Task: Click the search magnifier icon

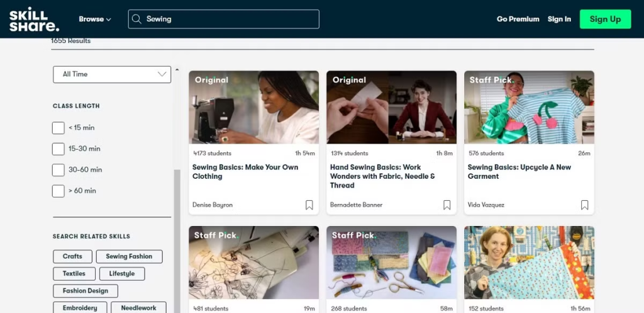Action: point(136,19)
